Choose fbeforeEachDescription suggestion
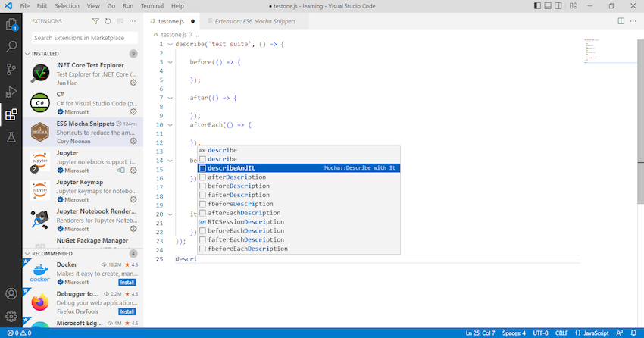 click(x=299, y=249)
